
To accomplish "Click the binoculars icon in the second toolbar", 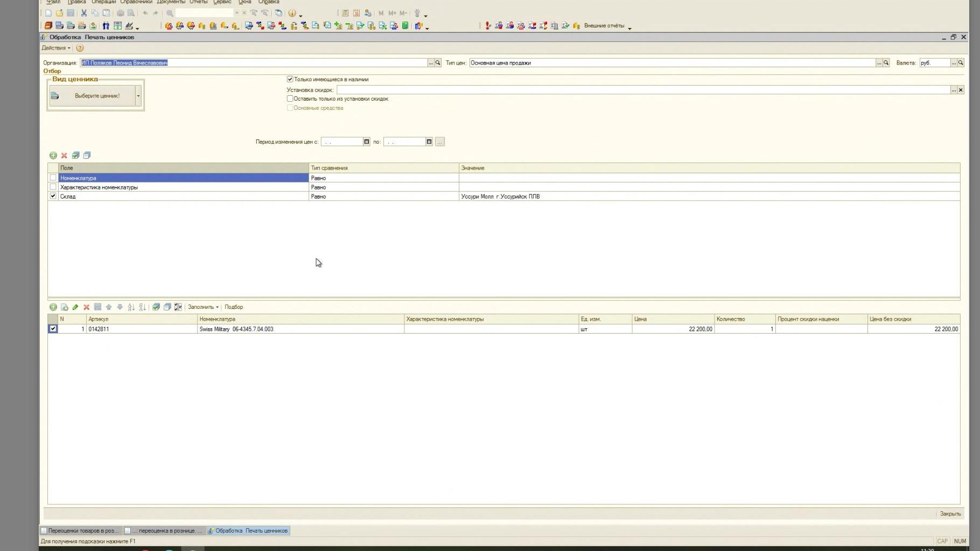I will click(x=106, y=26).
